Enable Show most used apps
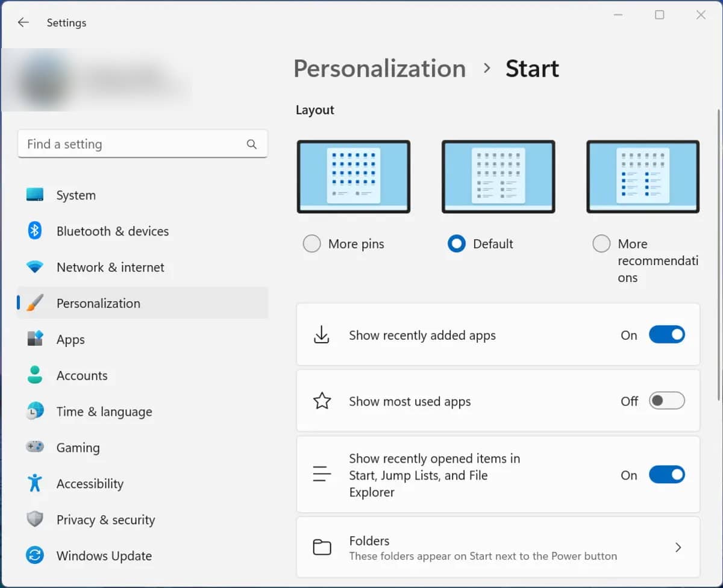 point(667,401)
